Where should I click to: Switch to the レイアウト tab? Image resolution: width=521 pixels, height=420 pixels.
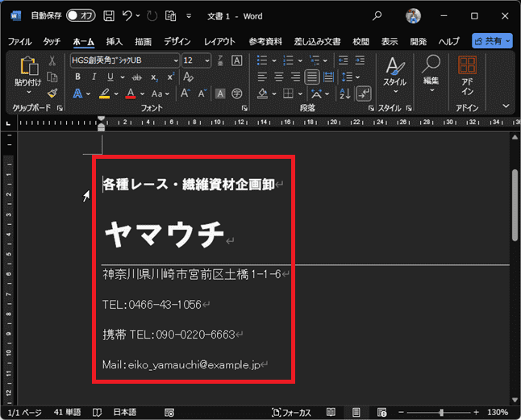pos(220,41)
